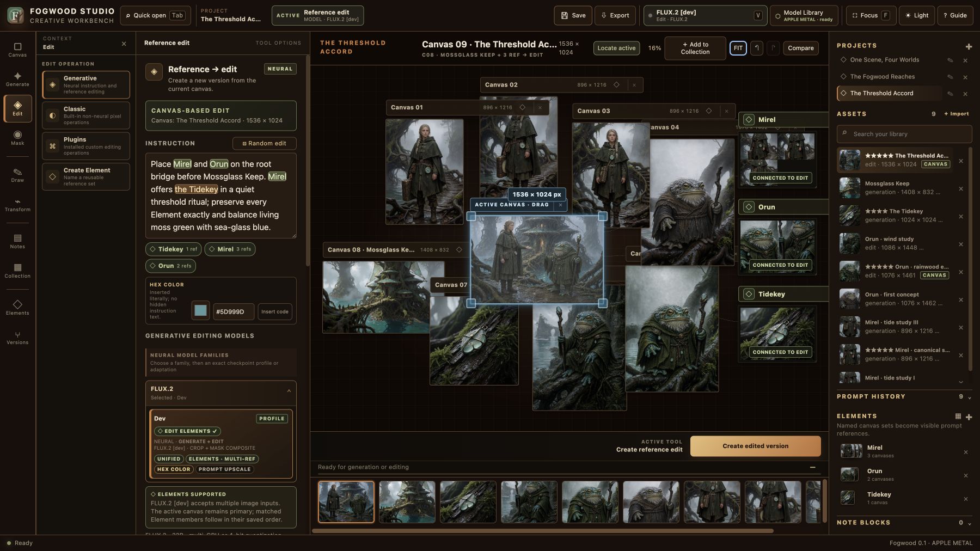Remove Mossglass Keep asset from library

click(x=961, y=188)
